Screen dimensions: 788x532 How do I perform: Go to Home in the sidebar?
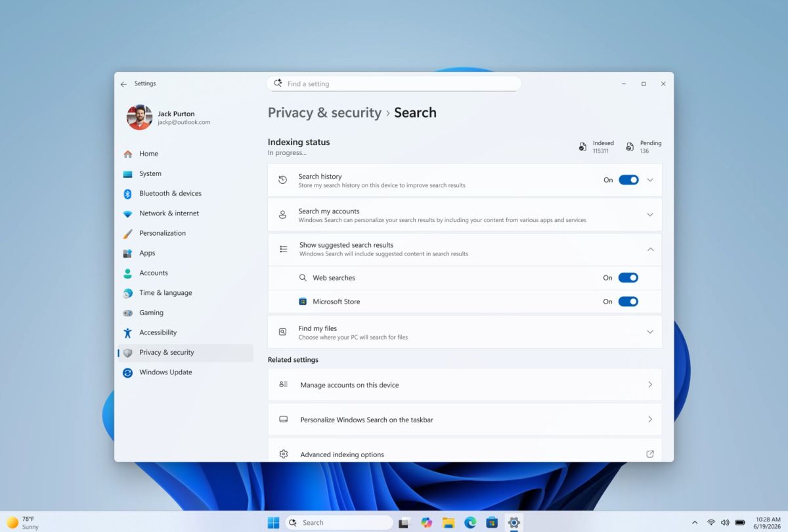click(185, 154)
